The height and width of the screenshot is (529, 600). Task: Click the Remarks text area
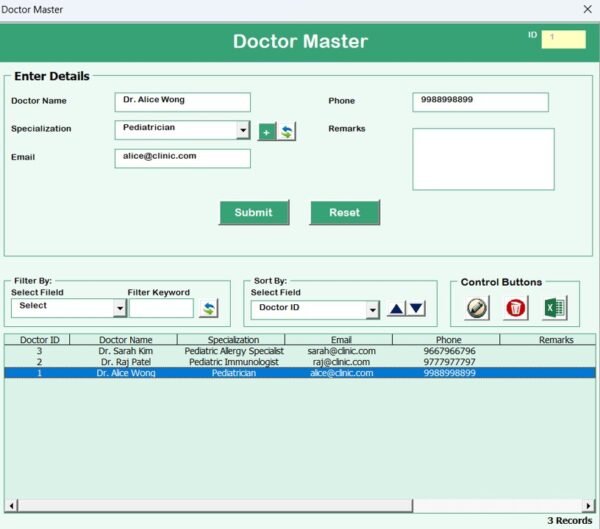(x=483, y=159)
